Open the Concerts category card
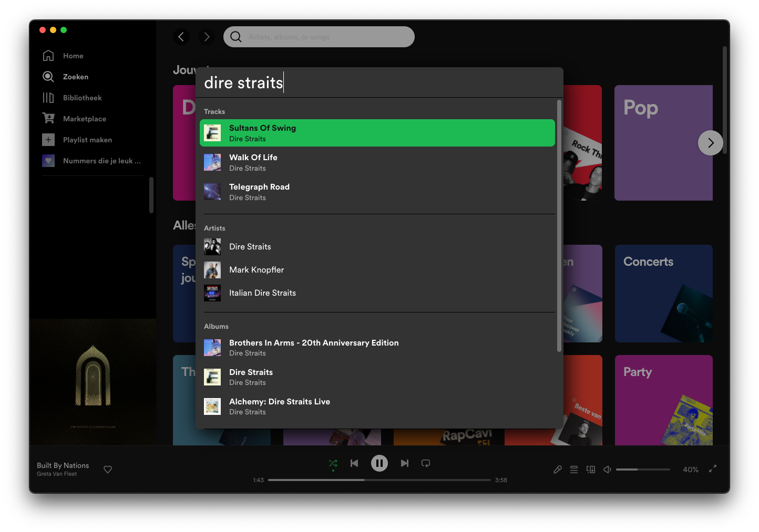This screenshot has width=759, height=532. coord(664,294)
